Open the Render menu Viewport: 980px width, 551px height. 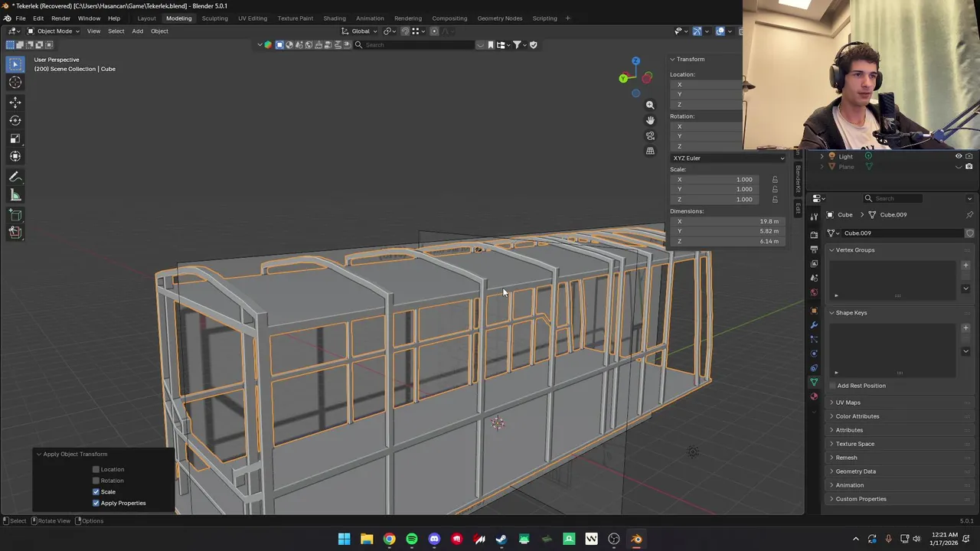[60, 18]
